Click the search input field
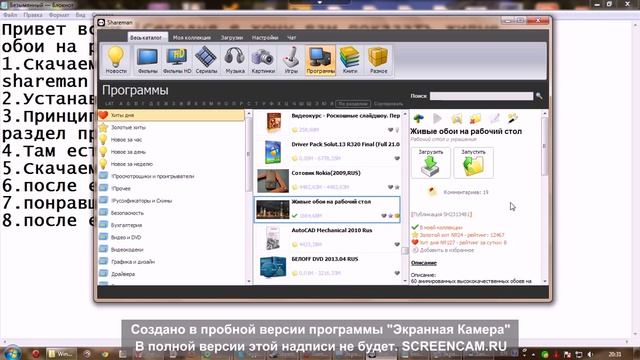This screenshot has height=360, width=640. pos(481,96)
